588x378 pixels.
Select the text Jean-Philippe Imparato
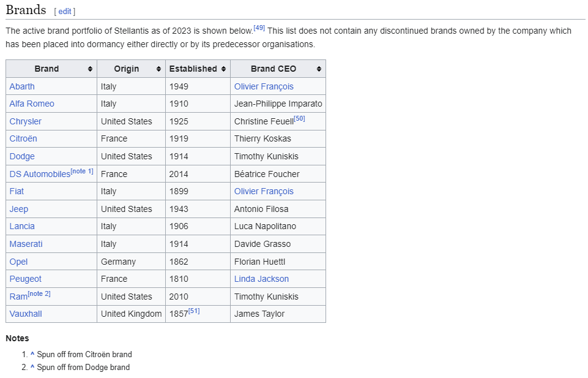click(278, 104)
